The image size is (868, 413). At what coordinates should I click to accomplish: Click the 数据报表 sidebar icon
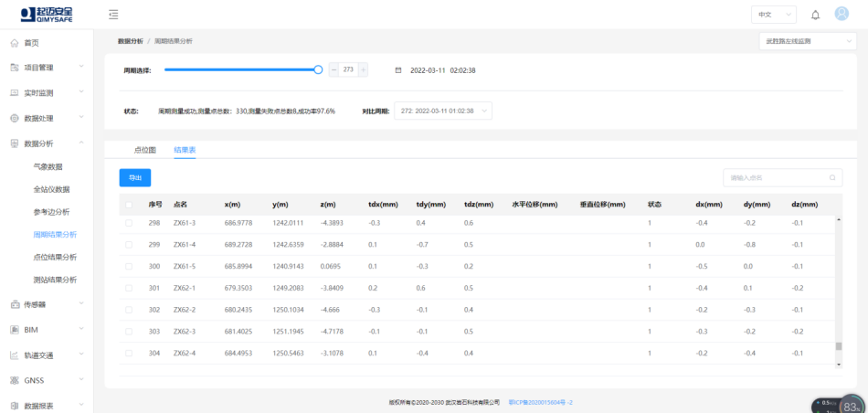coord(15,406)
